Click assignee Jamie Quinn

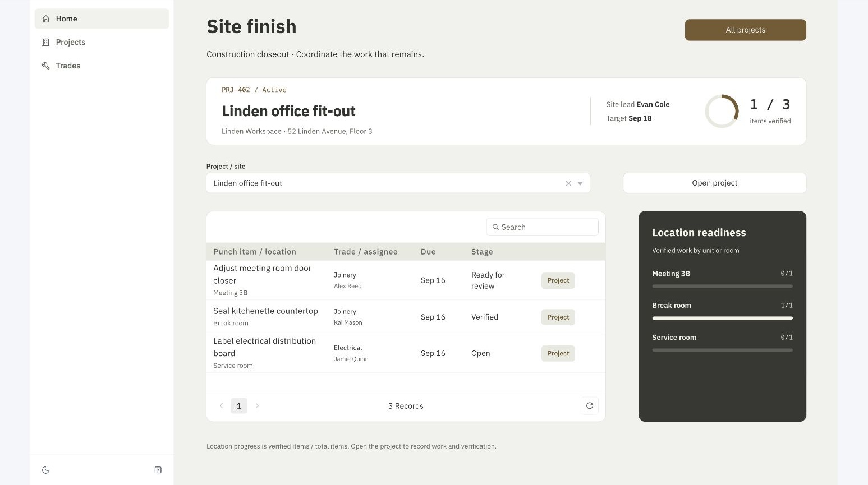tap(351, 359)
